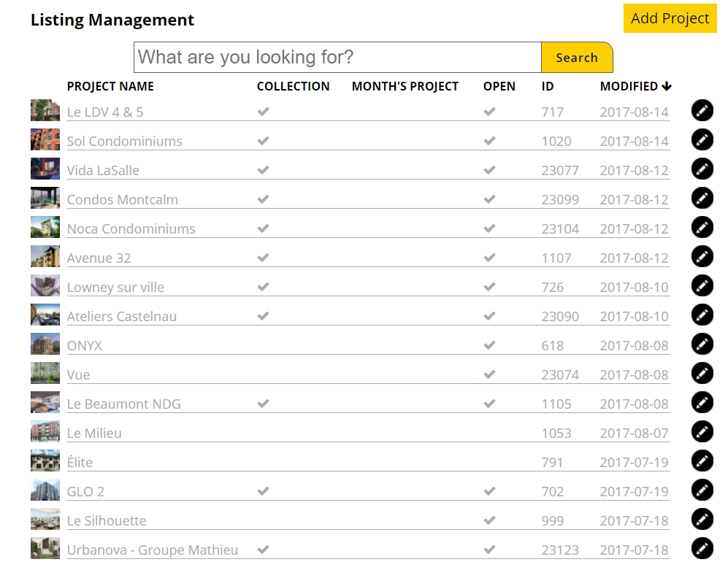Edit Le Beaumont NDG using the pencil icon
The width and height of the screenshot is (728, 562).
(702, 402)
